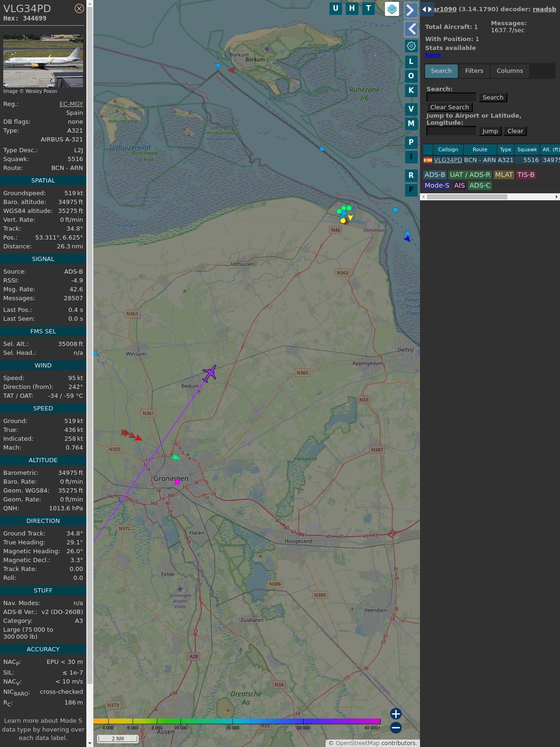This screenshot has height=747, width=560.
Task: Switch to the Columns tab
Action: 510,71
